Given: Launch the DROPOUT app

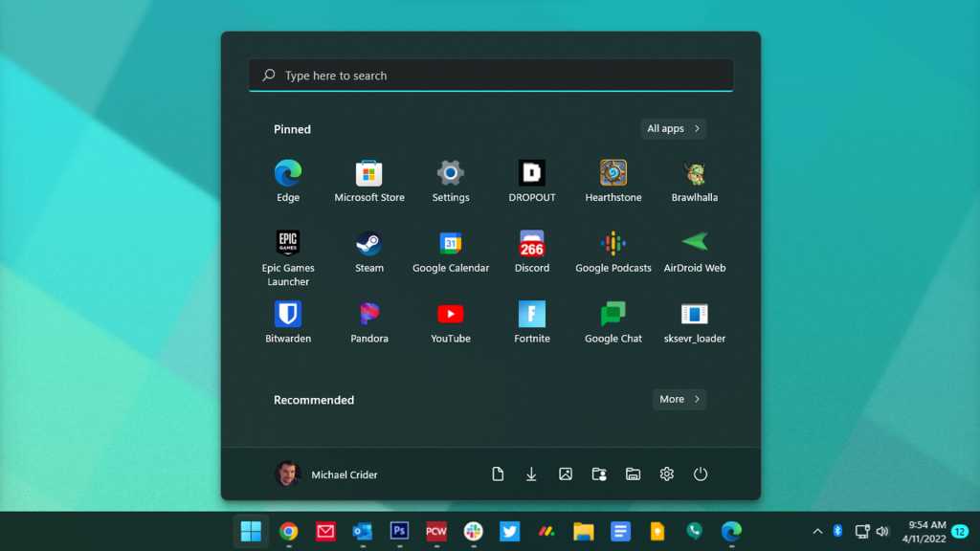Looking at the screenshot, I should [x=531, y=181].
